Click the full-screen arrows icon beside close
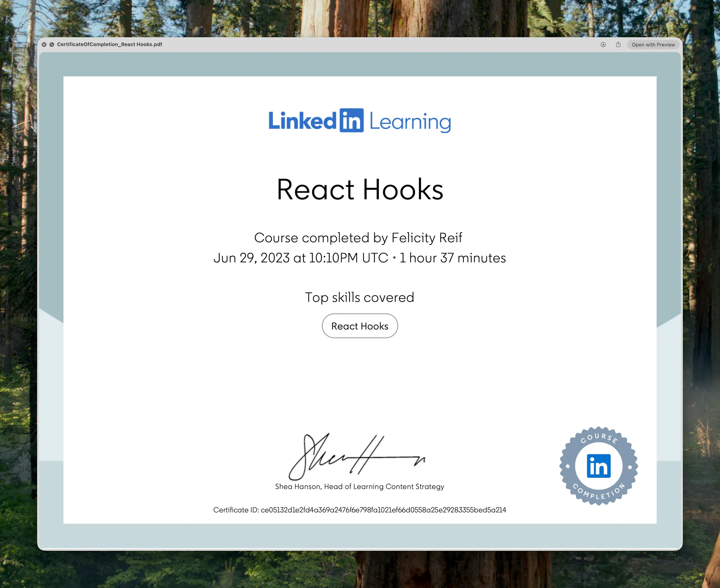The width and height of the screenshot is (720, 588). (x=52, y=45)
